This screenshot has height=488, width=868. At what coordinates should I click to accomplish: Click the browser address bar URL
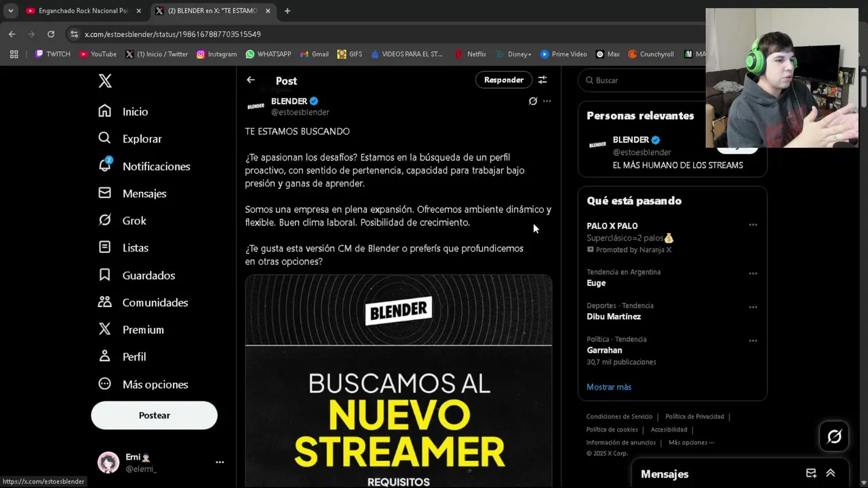(x=172, y=34)
